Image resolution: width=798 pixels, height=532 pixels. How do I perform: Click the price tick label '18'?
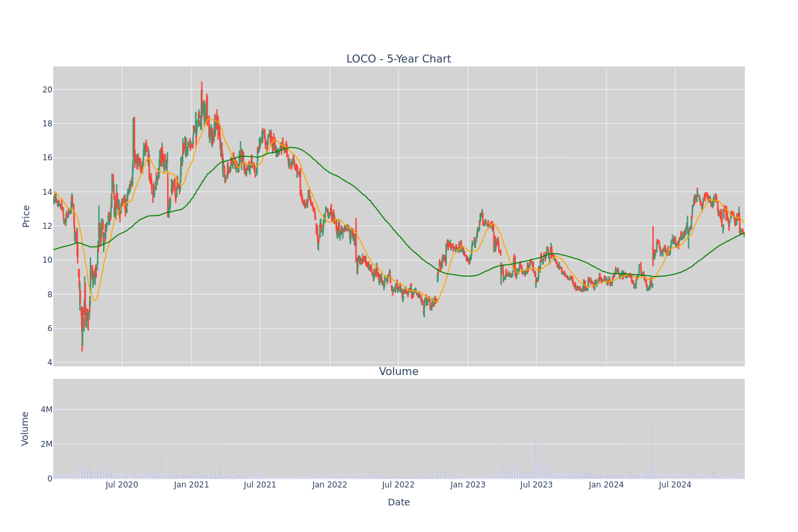click(x=47, y=124)
